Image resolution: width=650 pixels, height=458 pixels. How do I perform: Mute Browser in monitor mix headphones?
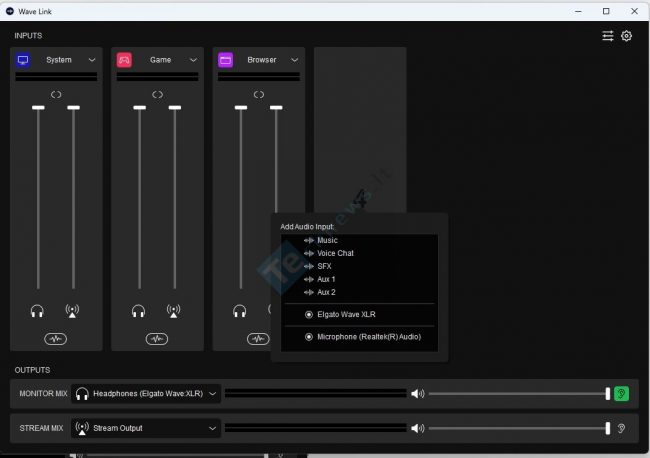(240, 311)
